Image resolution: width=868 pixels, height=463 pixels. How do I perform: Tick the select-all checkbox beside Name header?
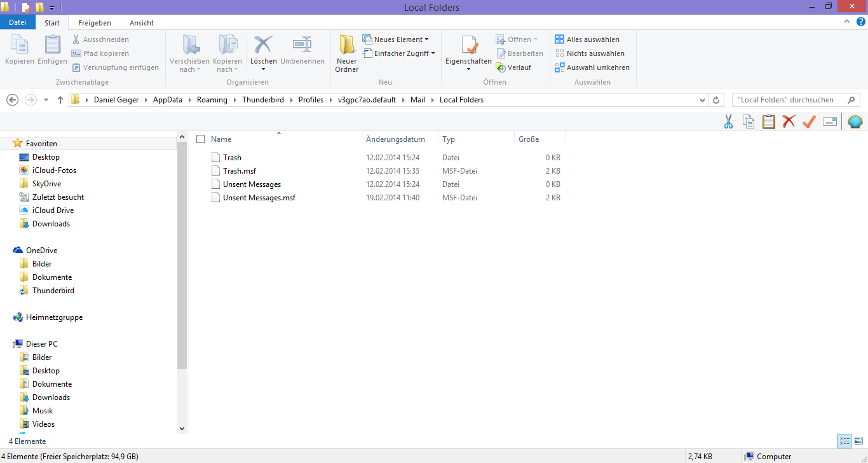click(201, 139)
